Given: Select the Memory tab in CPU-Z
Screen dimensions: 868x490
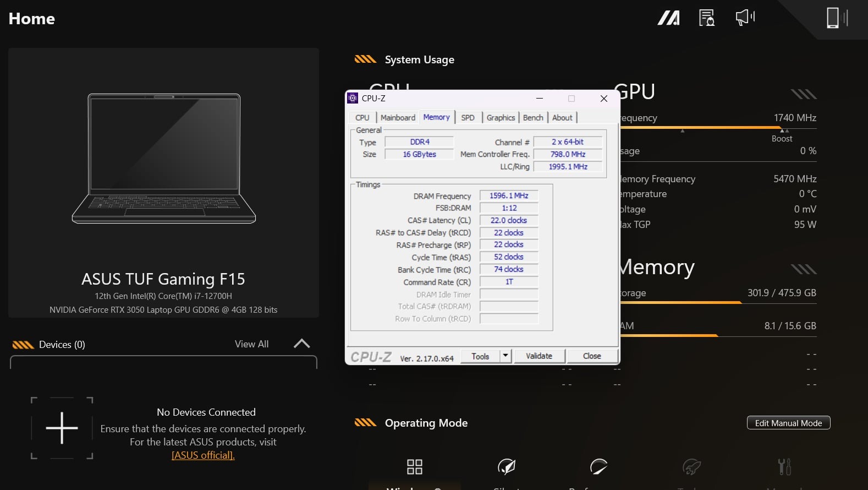Looking at the screenshot, I should point(436,117).
